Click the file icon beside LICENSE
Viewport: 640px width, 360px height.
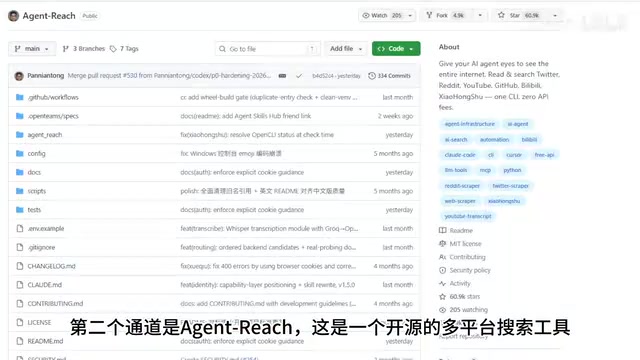tap(20, 322)
